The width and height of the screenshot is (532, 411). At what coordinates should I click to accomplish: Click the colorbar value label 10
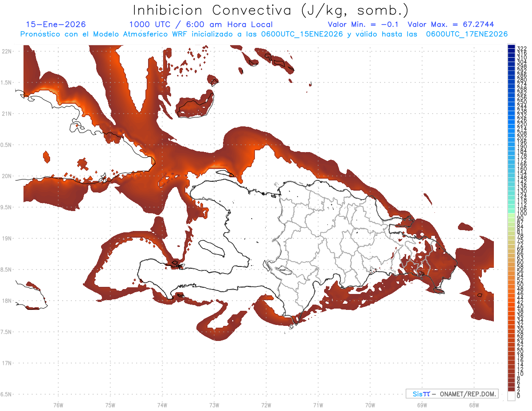(x=520, y=374)
